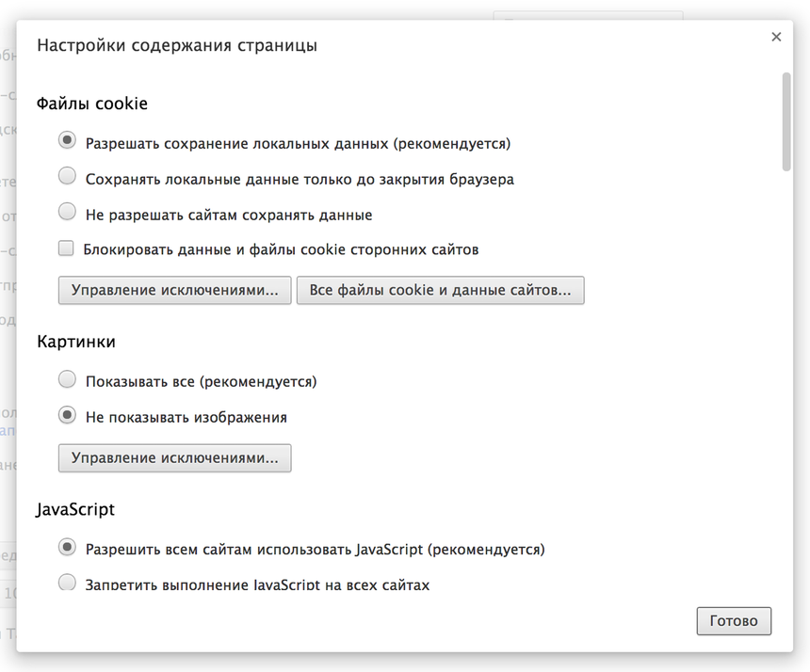The height and width of the screenshot is (672, 810).
Task: Enable 'Блокировать данные и файлы cookie сторонних сайтов' checkbox
Action: (66, 248)
